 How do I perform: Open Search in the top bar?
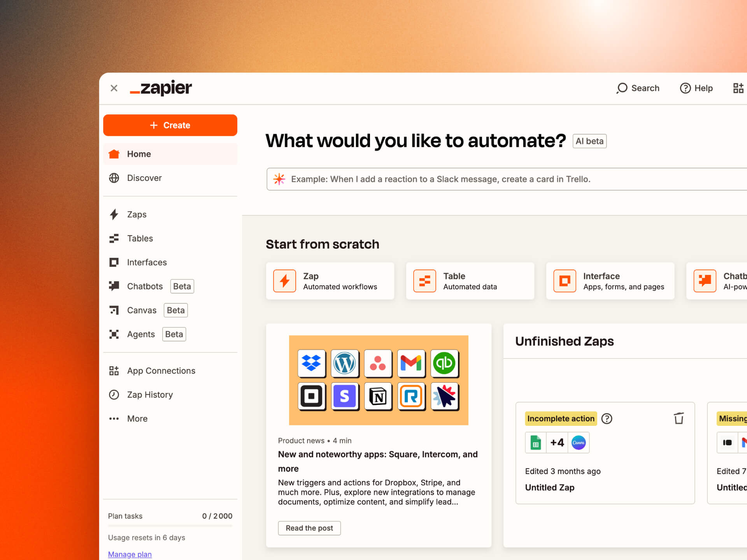pyautogui.click(x=638, y=88)
